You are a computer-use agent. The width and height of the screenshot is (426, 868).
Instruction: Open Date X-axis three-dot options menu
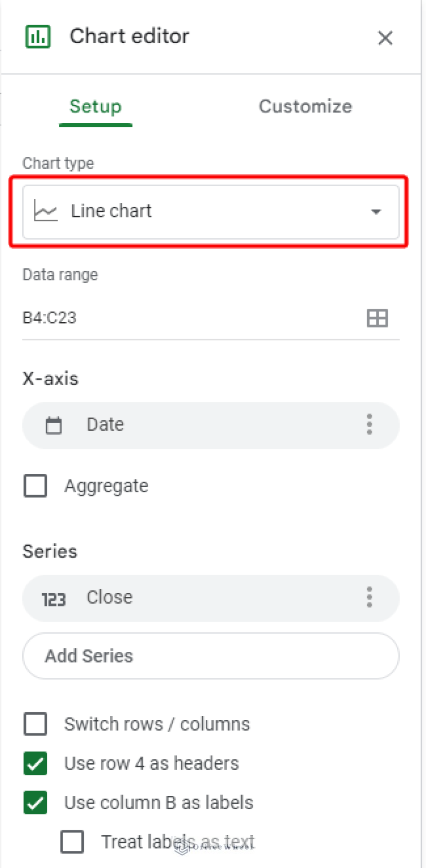pos(369,425)
